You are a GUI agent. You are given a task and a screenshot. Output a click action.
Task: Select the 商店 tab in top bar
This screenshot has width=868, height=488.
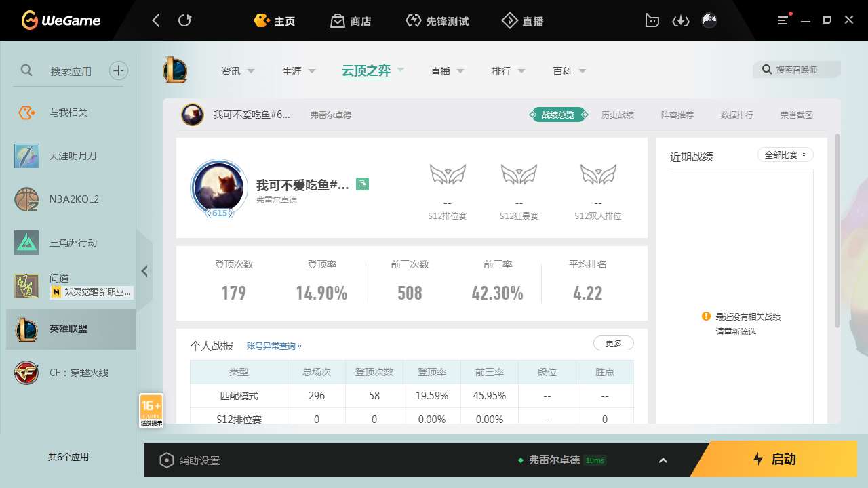pos(351,21)
